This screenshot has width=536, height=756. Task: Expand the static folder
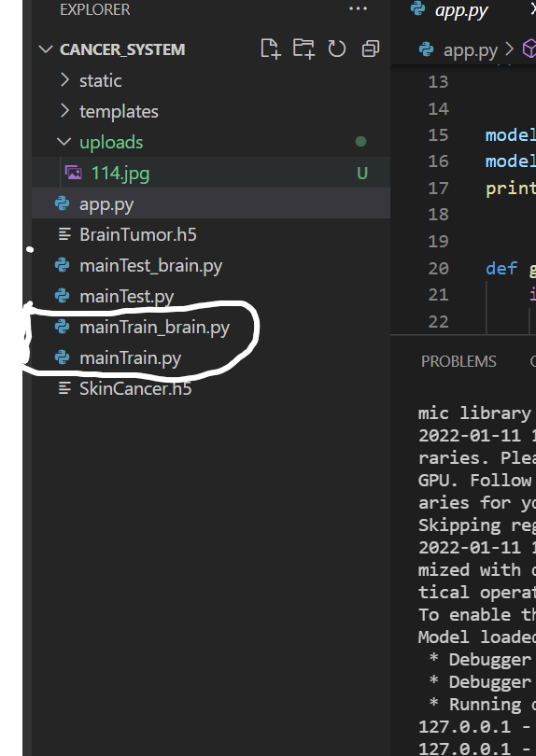65,80
